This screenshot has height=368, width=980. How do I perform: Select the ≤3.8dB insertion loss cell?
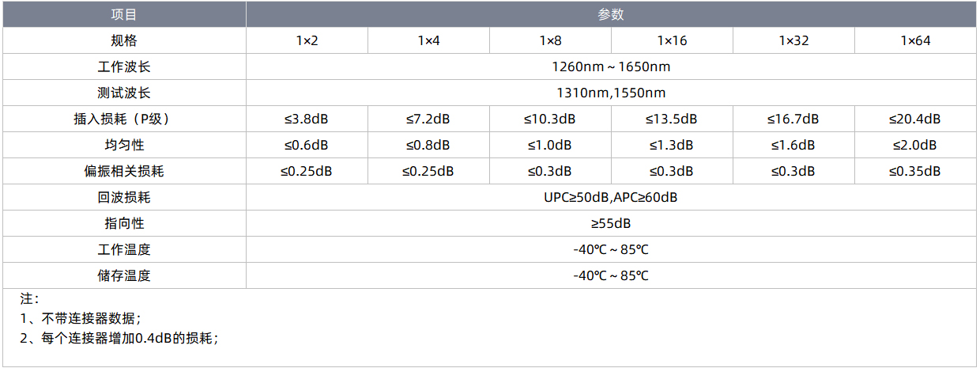point(307,119)
